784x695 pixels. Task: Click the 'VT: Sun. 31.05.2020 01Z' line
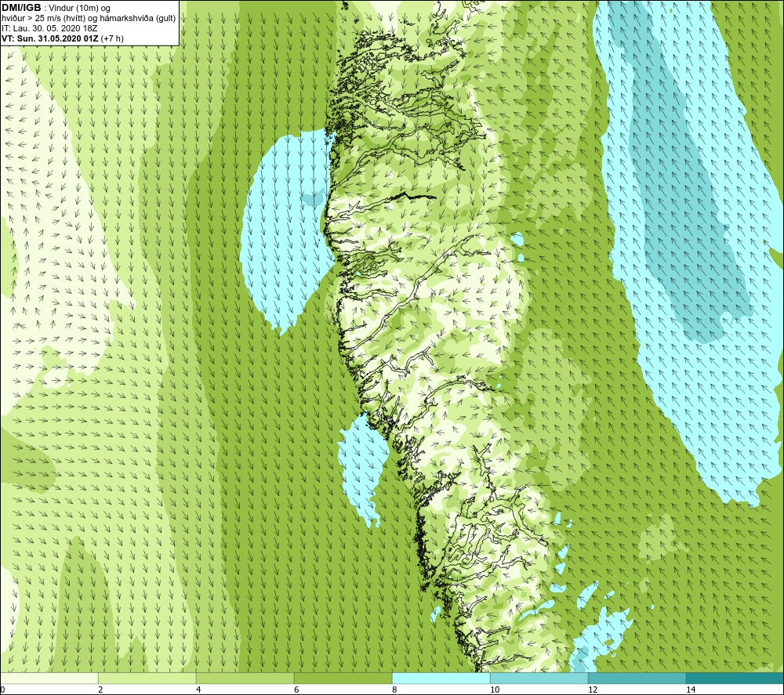click(x=49, y=38)
